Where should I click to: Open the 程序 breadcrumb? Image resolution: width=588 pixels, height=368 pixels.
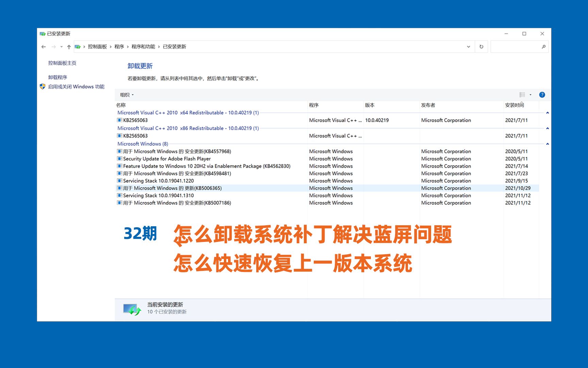[x=119, y=47]
